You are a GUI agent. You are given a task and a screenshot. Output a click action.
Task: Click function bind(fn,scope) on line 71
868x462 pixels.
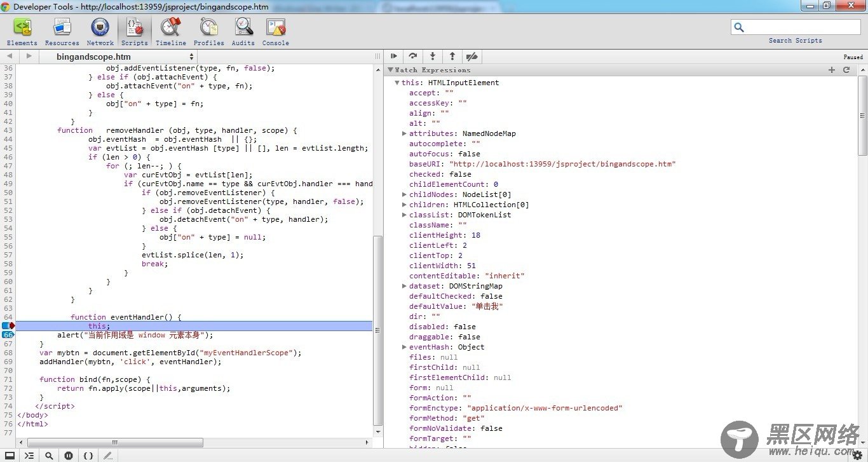[95, 379]
